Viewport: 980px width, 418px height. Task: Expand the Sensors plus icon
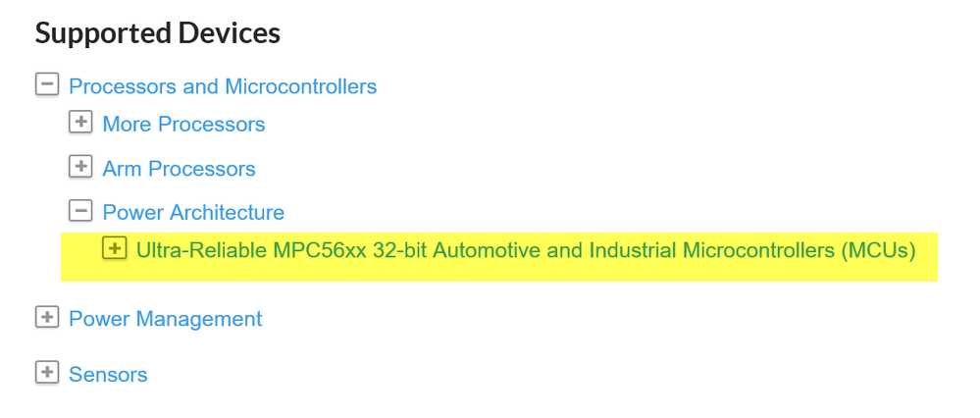click(x=46, y=373)
